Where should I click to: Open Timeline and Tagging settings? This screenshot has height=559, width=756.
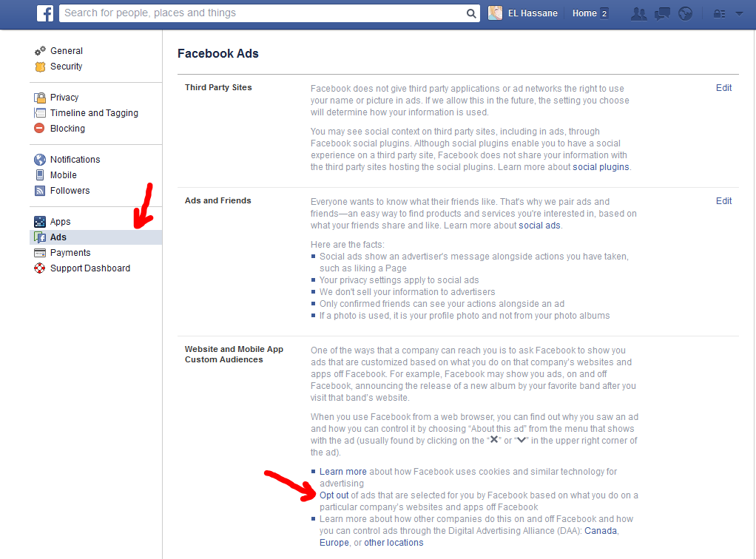[94, 113]
